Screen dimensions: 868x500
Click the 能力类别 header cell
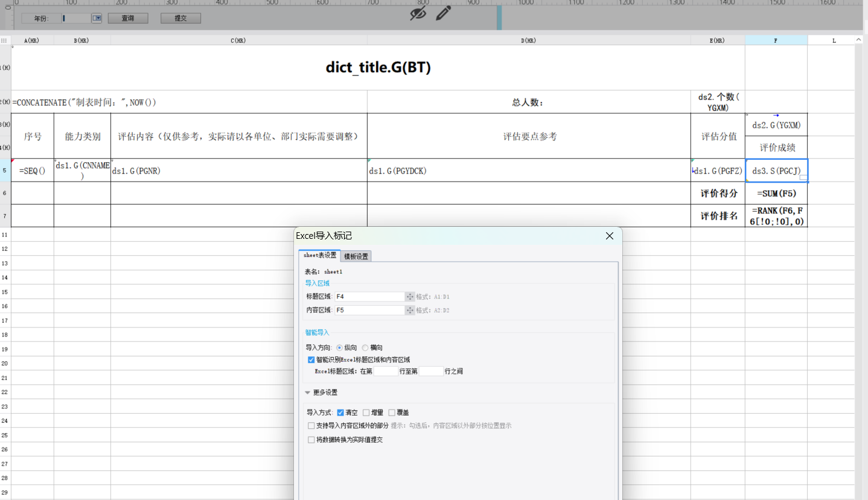pyautogui.click(x=82, y=136)
